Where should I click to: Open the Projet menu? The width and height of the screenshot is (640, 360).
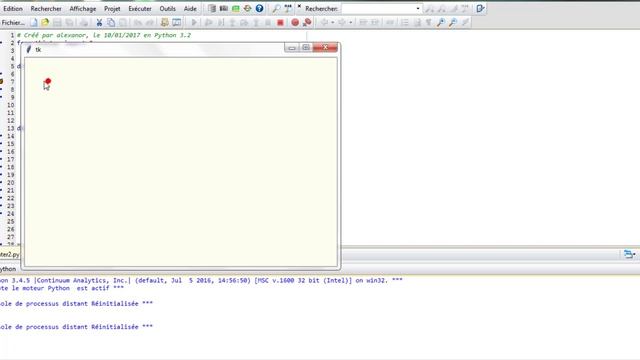click(x=112, y=9)
